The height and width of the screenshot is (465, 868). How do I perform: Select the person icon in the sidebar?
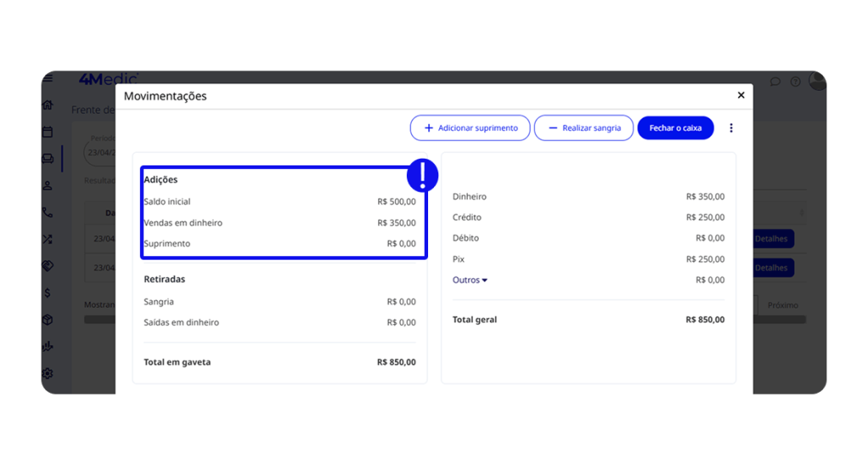(x=47, y=186)
